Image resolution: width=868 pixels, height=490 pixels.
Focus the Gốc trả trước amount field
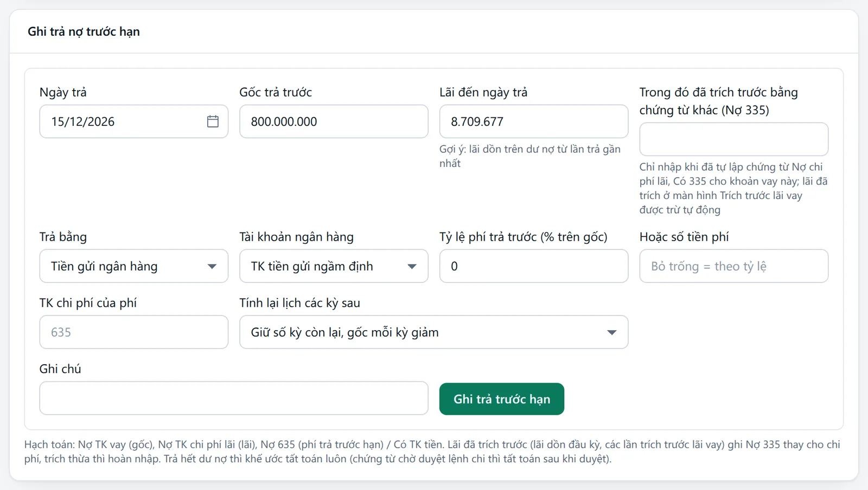(334, 121)
